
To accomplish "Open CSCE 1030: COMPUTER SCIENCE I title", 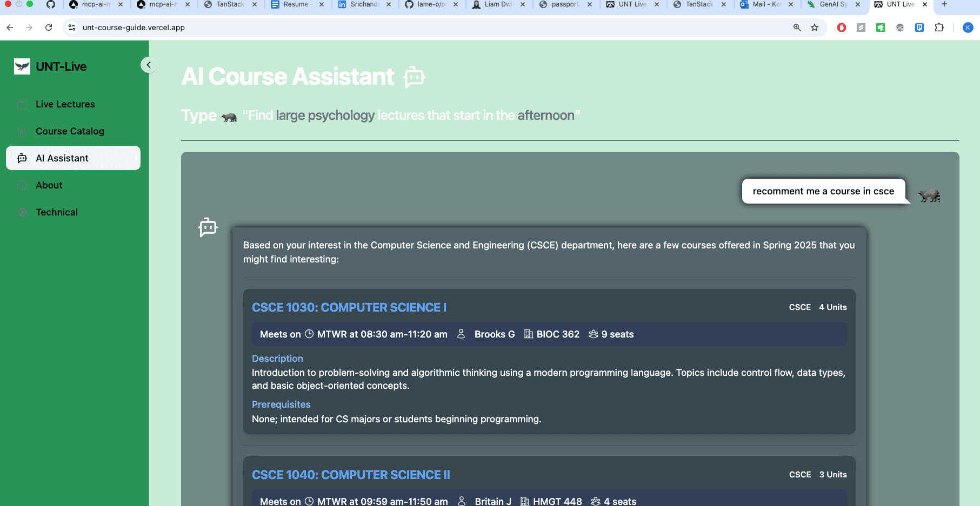I will [x=349, y=307].
